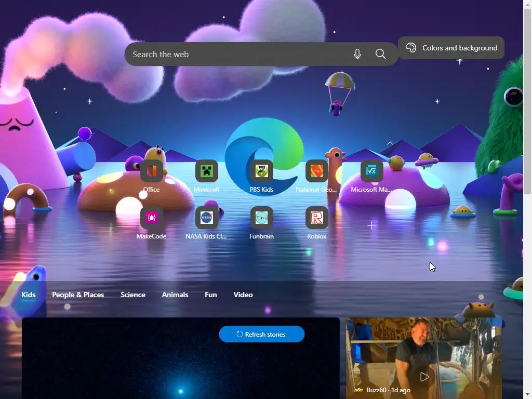Switch to the Fun tab
The height and width of the screenshot is (399, 532).
point(211,295)
